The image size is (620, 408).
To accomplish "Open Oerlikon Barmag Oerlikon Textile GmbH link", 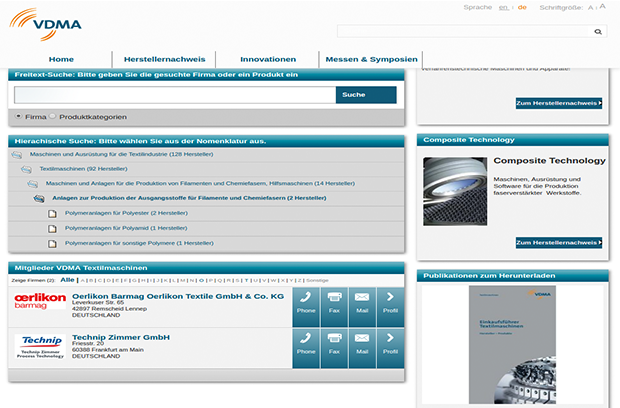I will coord(178,296).
